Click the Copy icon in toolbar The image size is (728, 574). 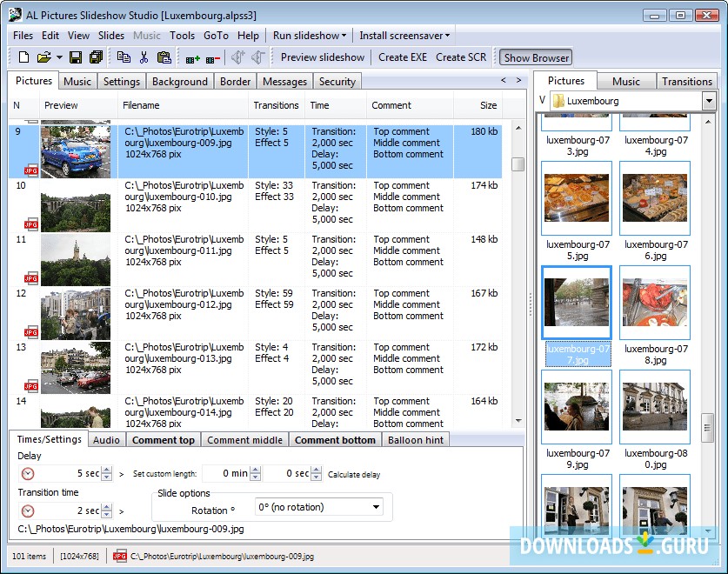pos(124,57)
